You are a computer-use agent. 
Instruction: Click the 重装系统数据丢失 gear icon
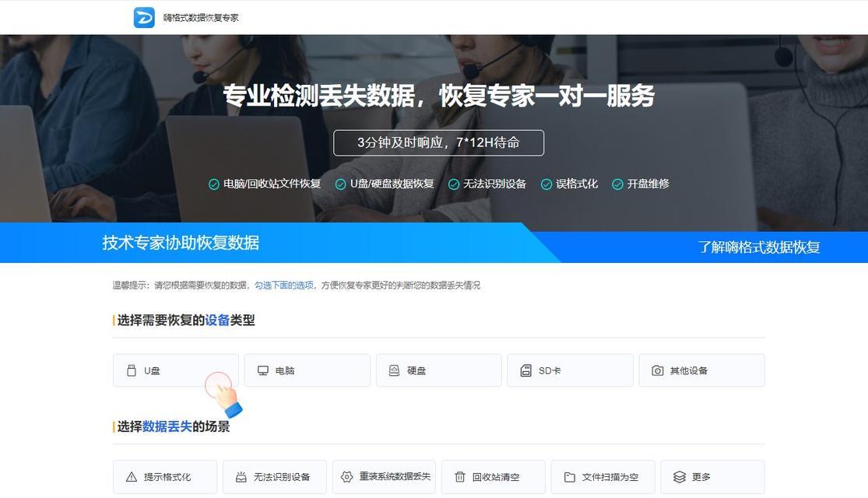(346, 477)
